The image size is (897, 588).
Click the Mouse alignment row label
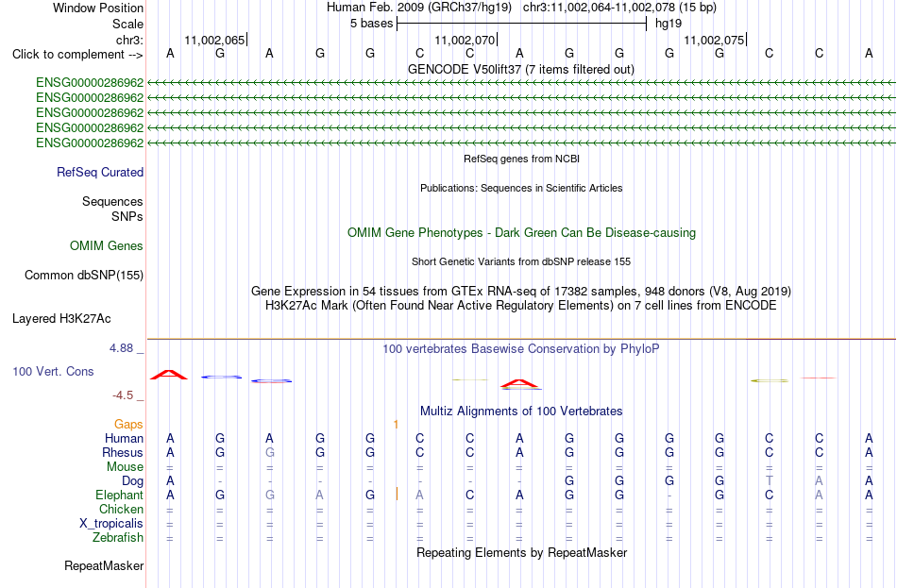point(125,467)
